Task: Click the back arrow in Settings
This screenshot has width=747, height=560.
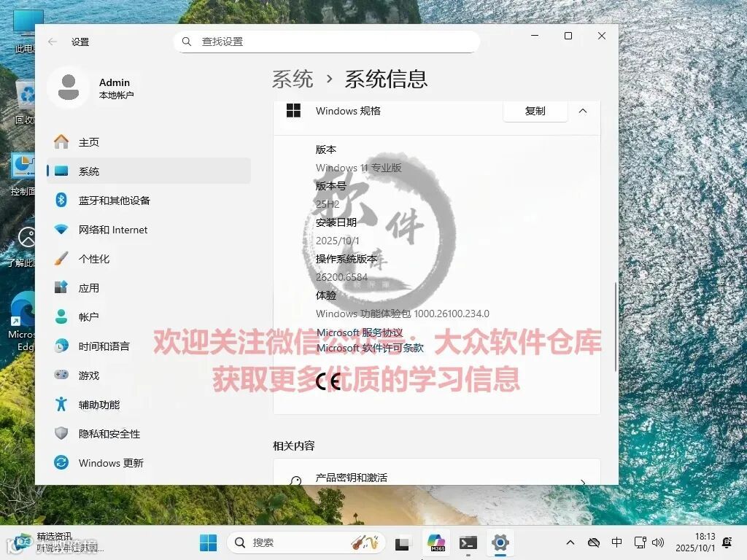Action: click(x=53, y=42)
